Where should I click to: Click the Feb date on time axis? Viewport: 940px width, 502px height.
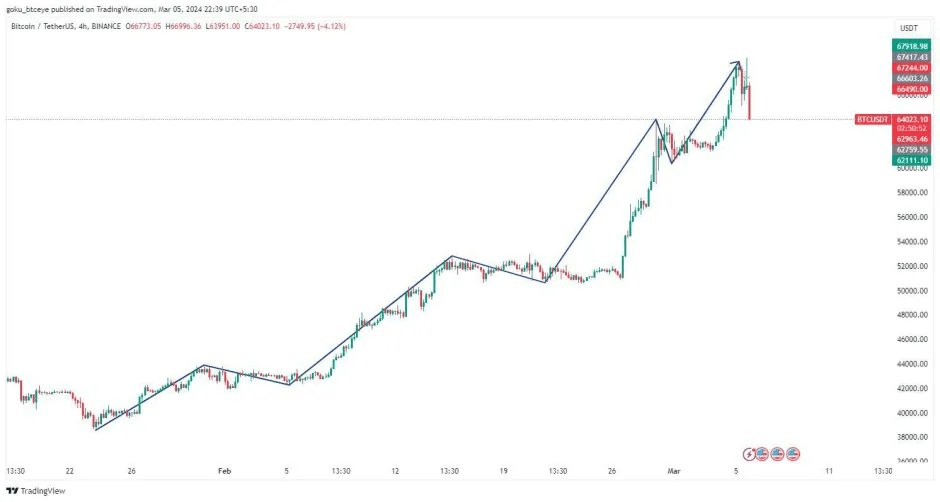point(224,469)
